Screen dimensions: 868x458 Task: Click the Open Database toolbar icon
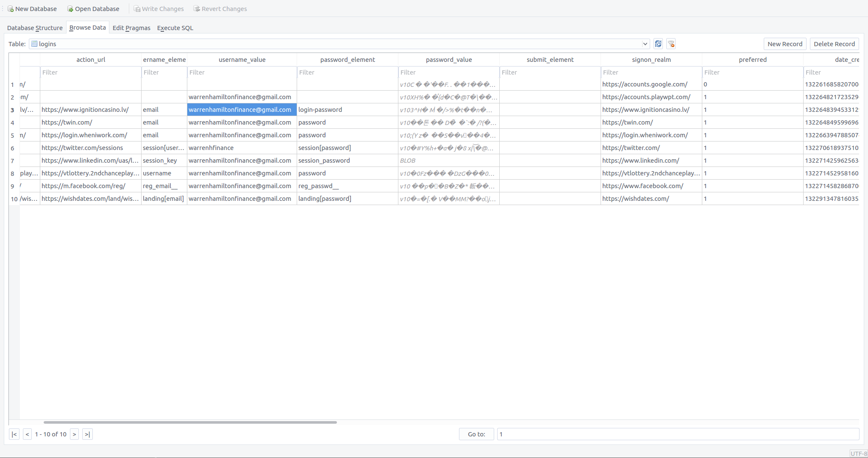70,9
